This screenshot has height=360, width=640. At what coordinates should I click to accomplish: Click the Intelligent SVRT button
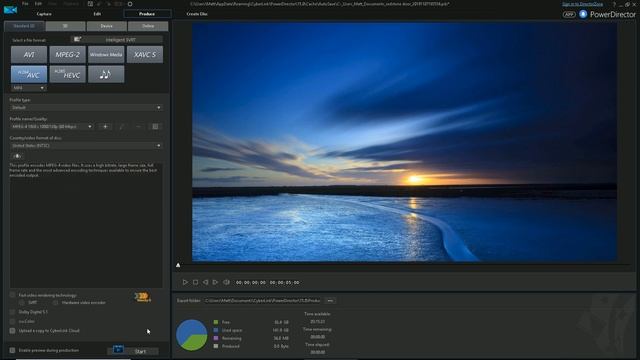[117, 40]
